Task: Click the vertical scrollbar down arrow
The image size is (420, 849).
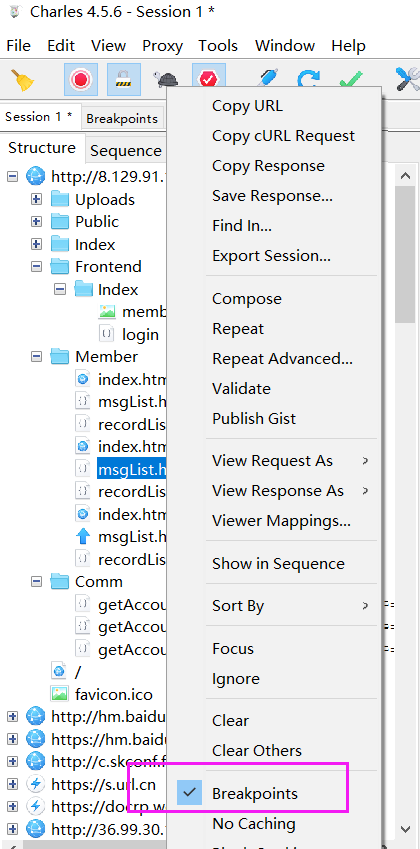Action: click(x=405, y=829)
